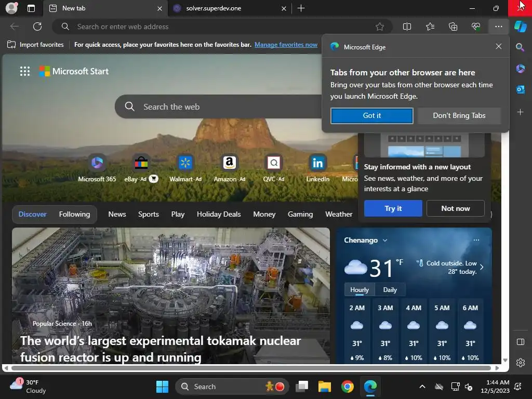Open Outlook icon in sidebar
Viewport: 532px width, 399px height.
[520, 89]
